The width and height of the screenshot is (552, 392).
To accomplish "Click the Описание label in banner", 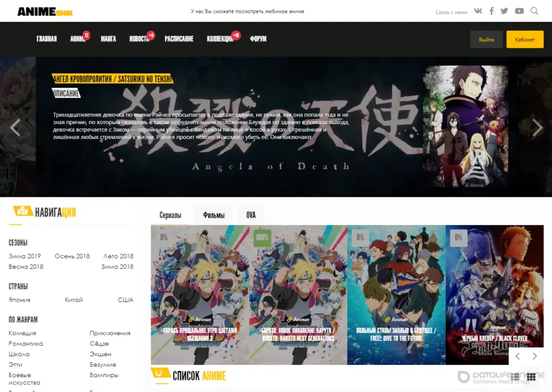I will coord(66,94).
